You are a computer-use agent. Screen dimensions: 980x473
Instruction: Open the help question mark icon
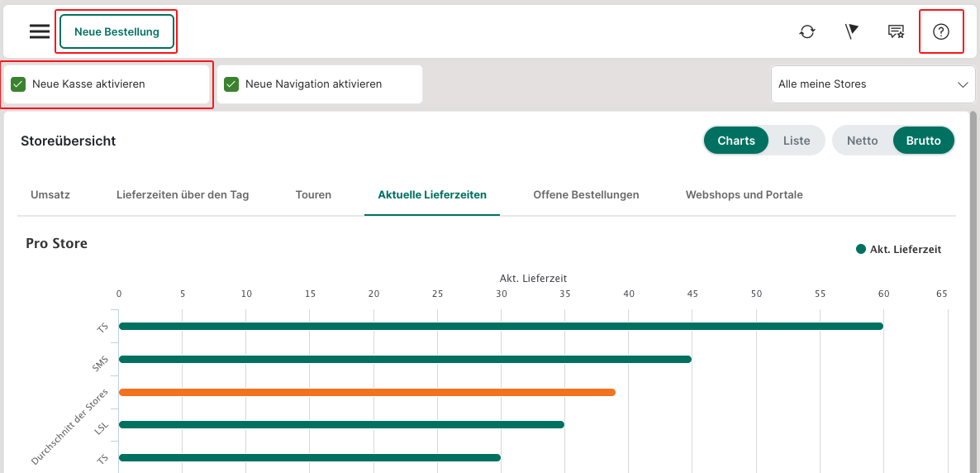click(941, 31)
